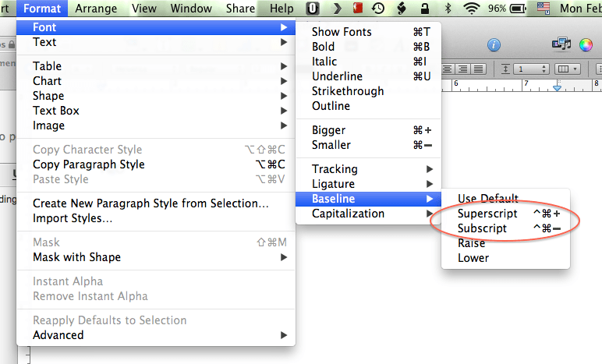The height and width of the screenshot is (364, 602).
Task: Apply right text alignment
Action: tap(463, 69)
